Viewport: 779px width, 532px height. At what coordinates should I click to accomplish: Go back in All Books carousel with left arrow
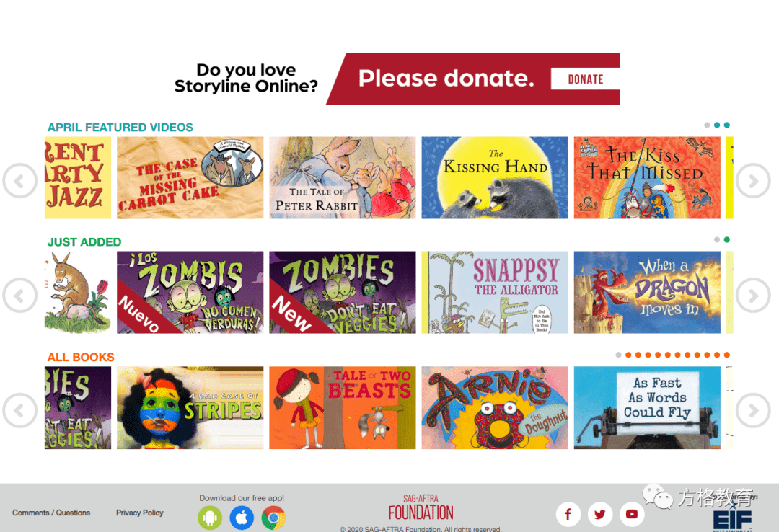click(x=20, y=410)
